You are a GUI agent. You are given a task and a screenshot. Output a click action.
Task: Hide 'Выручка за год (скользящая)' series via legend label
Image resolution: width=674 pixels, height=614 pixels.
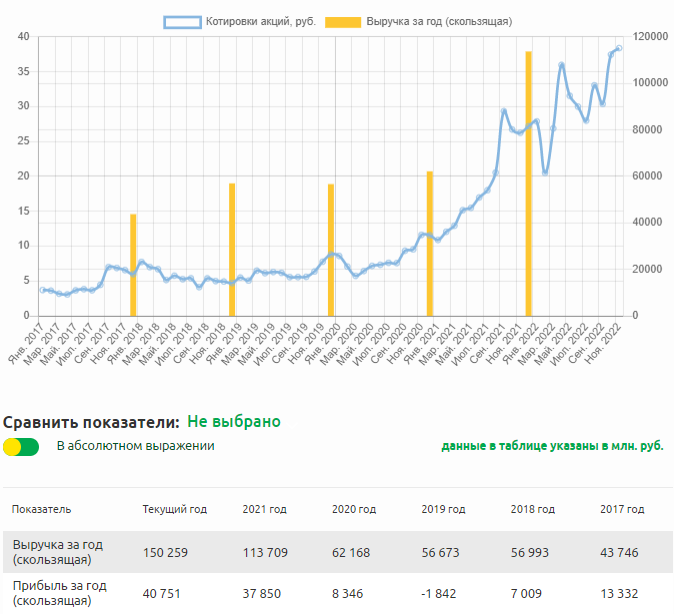(440, 21)
